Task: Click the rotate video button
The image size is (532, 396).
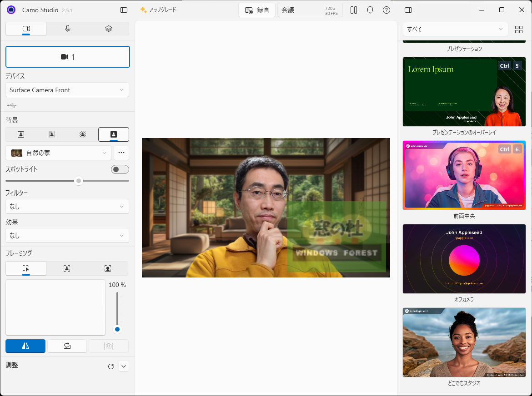Action: pos(67,346)
